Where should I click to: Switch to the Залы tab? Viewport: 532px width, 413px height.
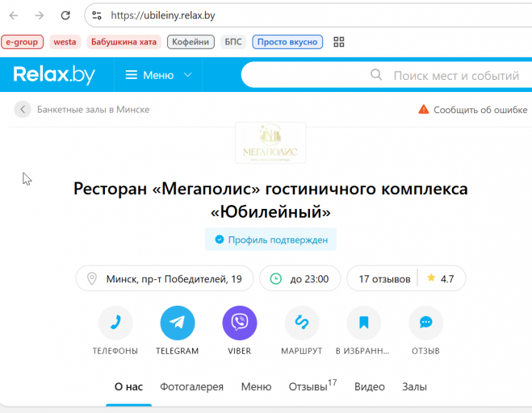(x=414, y=387)
